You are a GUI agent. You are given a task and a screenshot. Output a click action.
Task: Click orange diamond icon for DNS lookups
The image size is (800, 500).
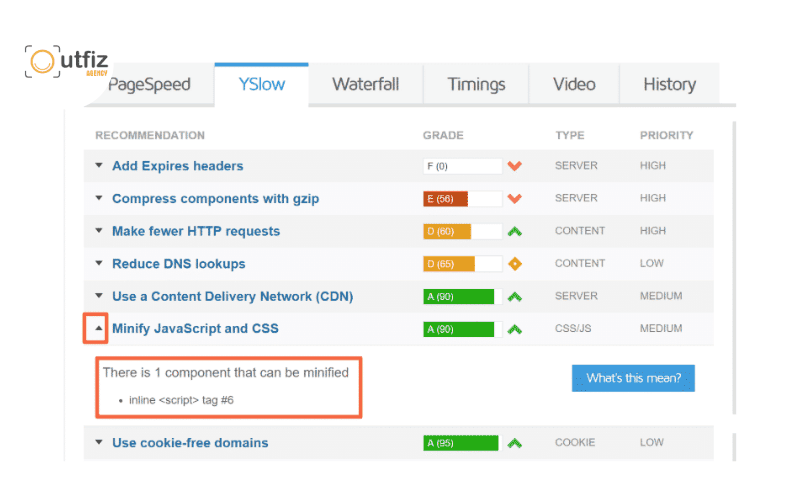click(x=515, y=264)
